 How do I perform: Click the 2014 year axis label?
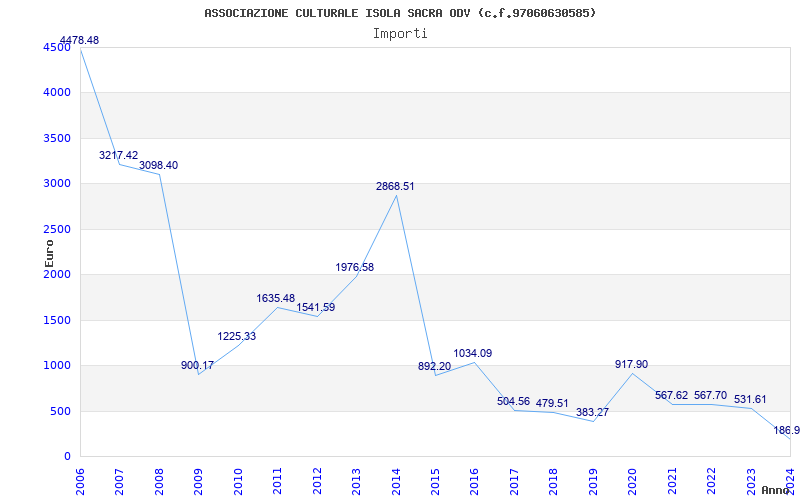coord(395,481)
